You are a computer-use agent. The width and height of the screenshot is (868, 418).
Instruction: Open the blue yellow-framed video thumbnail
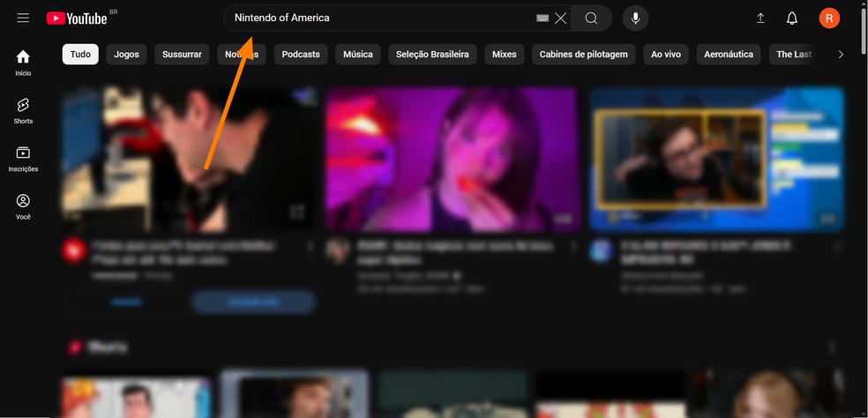pos(716,159)
